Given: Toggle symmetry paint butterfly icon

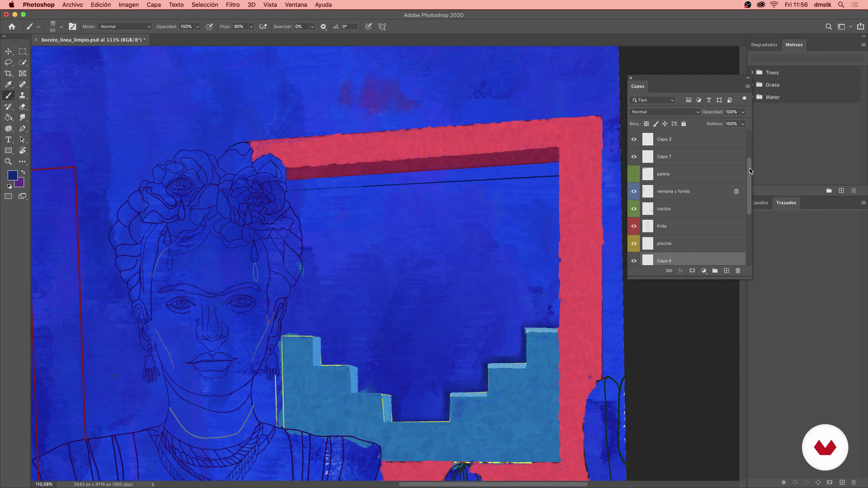Looking at the screenshot, I should pyautogui.click(x=382, y=27).
